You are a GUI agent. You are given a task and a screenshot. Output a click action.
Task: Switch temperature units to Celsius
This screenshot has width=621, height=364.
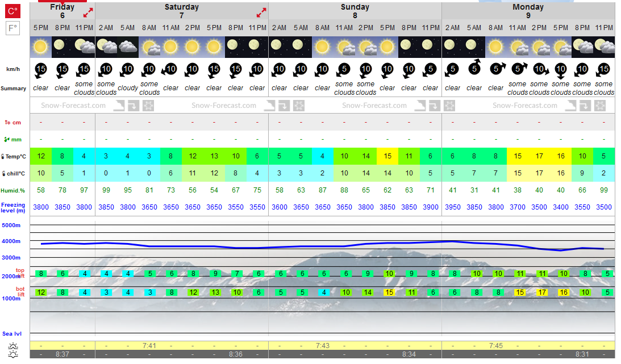(12, 11)
